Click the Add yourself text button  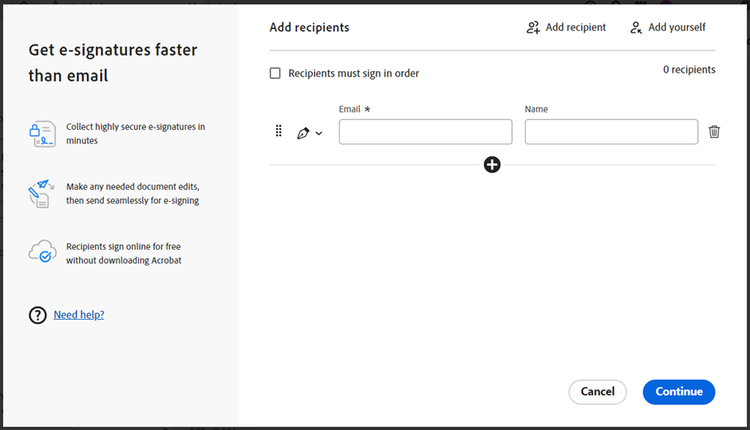pos(676,28)
